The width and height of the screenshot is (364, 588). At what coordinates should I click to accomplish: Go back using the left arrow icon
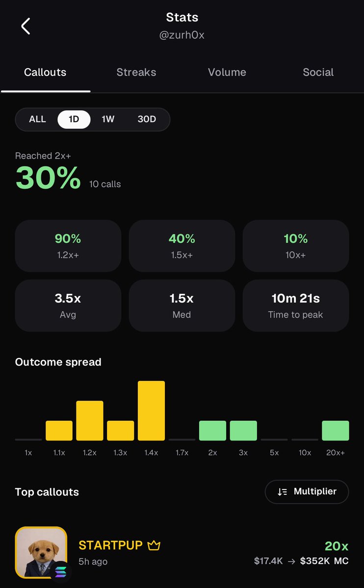(26, 26)
